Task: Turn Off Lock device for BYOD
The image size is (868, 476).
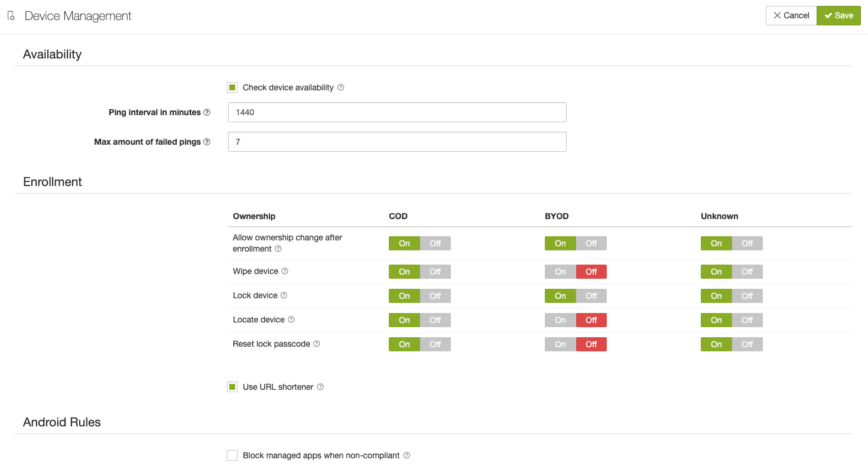Action: [x=591, y=296]
